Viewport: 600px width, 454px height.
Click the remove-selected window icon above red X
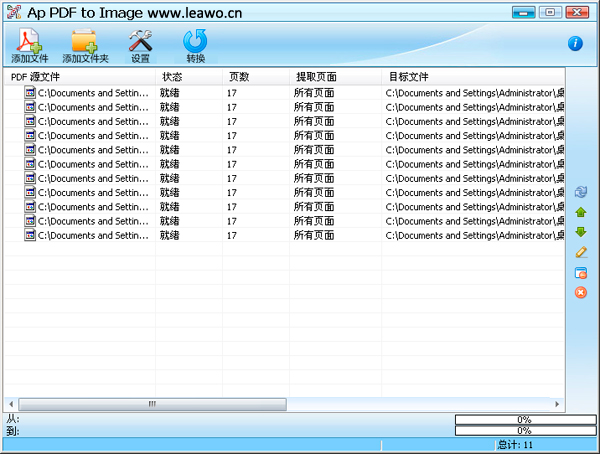click(x=581, y=273)
